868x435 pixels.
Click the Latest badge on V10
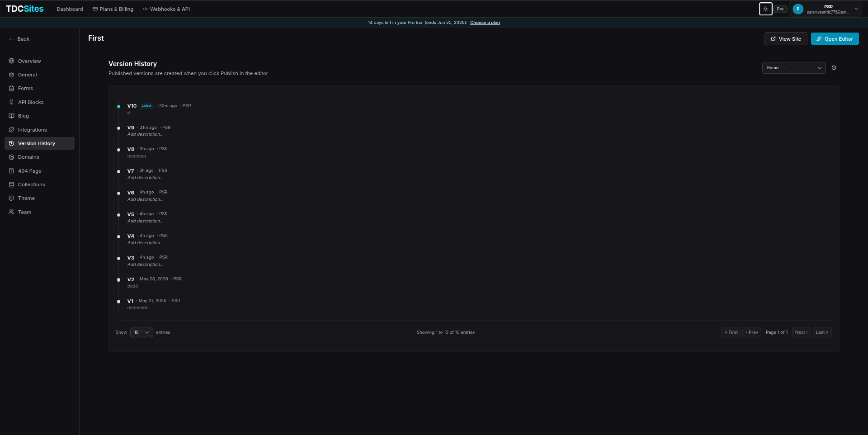[146, 106]
